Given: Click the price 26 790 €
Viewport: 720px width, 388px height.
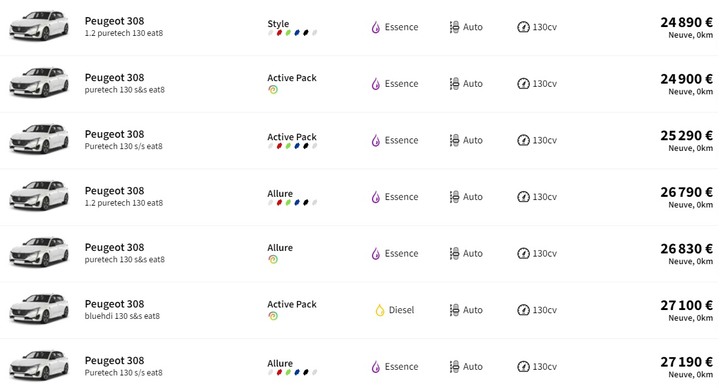Looking at the screenshot, I should tap(686, 192).
